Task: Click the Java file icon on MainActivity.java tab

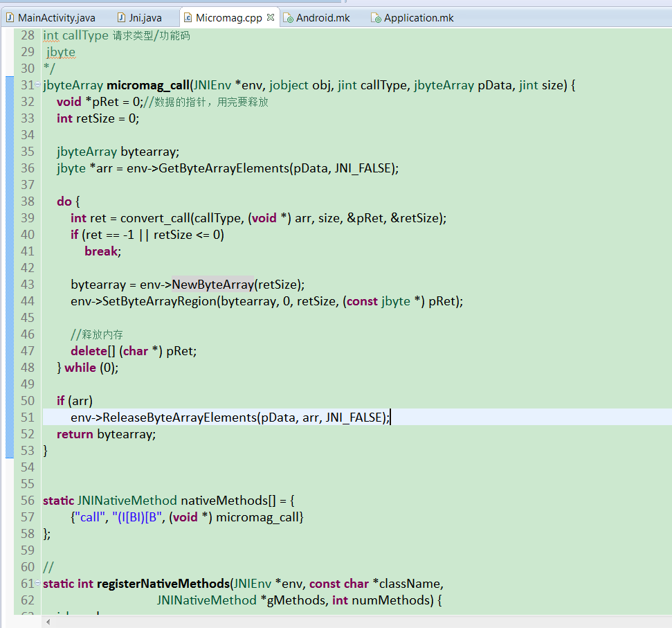Action: (10, 17)
